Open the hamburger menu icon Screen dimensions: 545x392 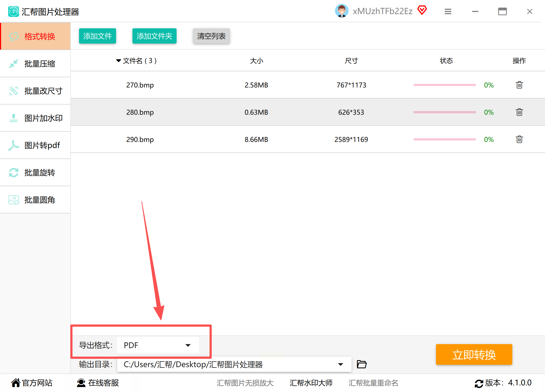(448, 11)
